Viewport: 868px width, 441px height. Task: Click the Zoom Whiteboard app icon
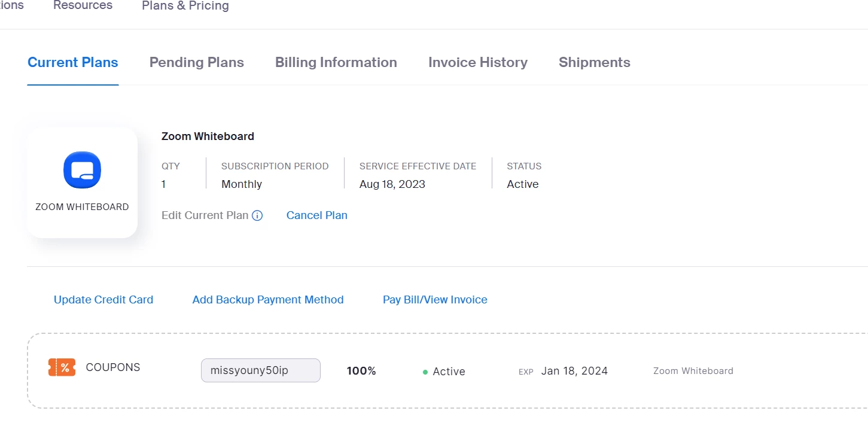[83, 170]
